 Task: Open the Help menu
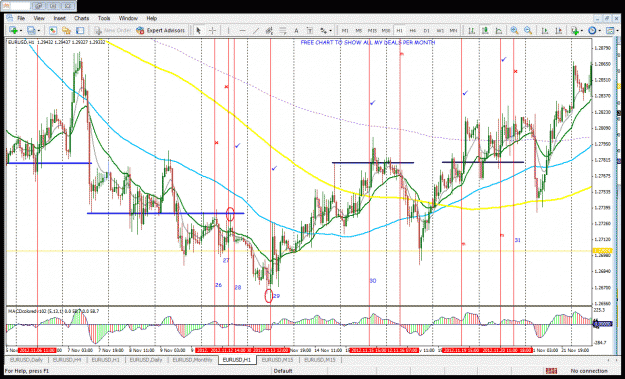(x=151, y=18)
